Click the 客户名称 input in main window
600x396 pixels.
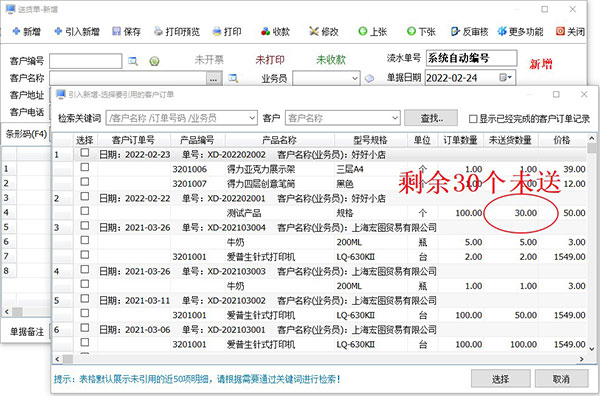[x=128, y=79]
